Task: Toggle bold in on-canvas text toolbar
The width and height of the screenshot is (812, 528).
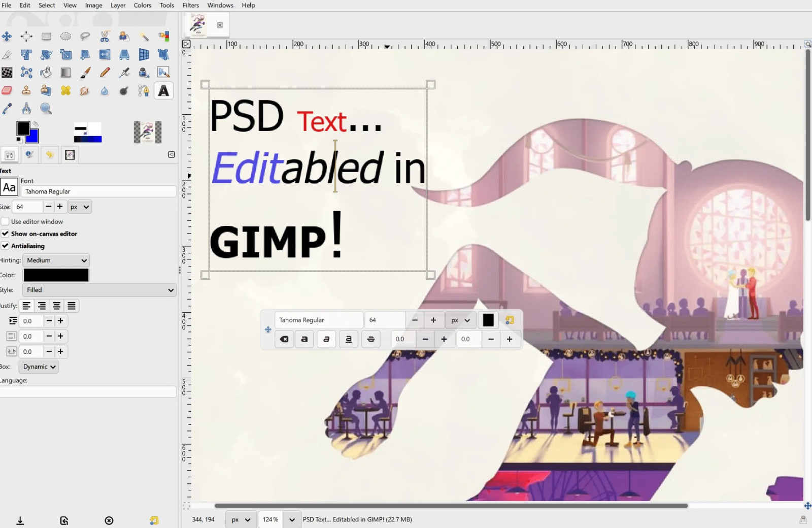Action: pyautogui.click(x=304, y=339)
